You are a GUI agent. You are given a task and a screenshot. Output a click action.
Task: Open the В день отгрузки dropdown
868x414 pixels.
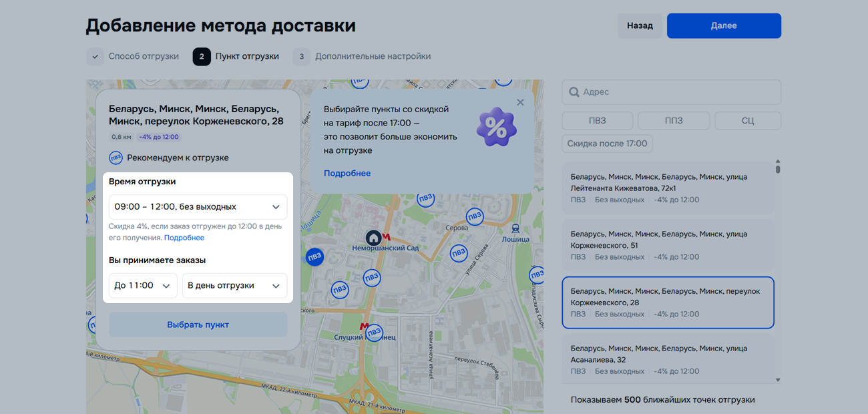coord(234,286)
